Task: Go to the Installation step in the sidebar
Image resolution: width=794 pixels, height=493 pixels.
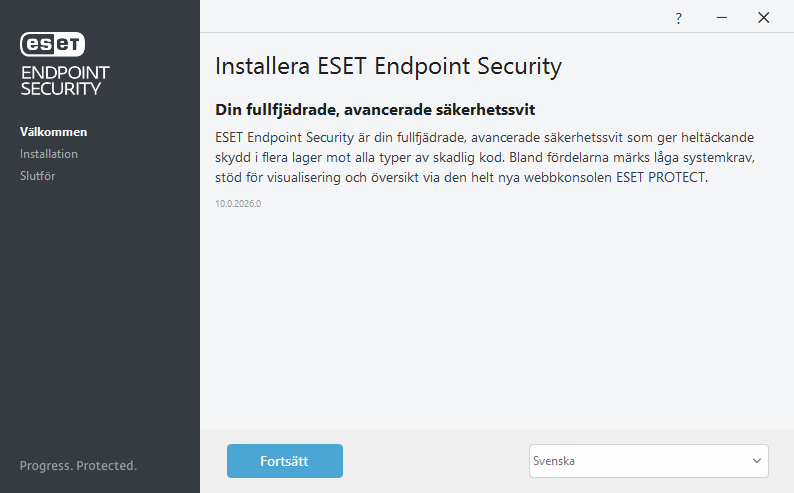Action: point(49,154)
